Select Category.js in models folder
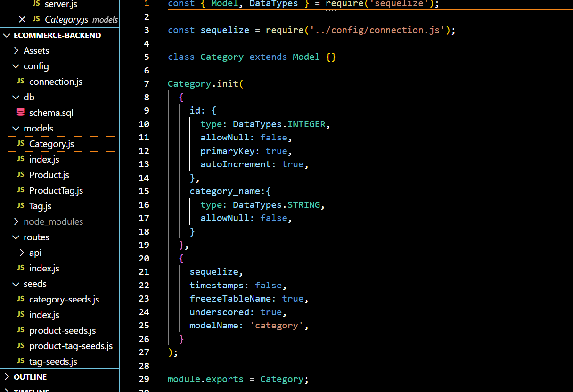Image resolution: width=573 pixels, height=392 pixels. (60, 144)
